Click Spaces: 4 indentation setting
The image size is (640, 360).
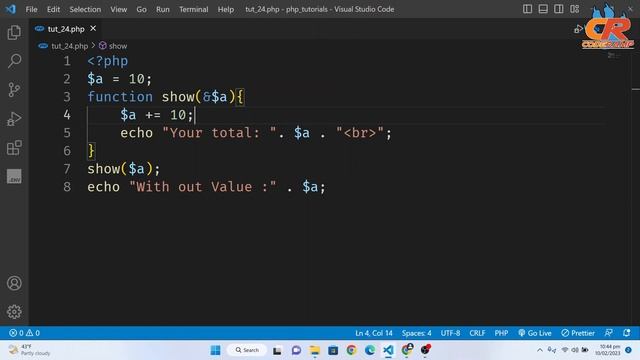click(x=416, y=333)
